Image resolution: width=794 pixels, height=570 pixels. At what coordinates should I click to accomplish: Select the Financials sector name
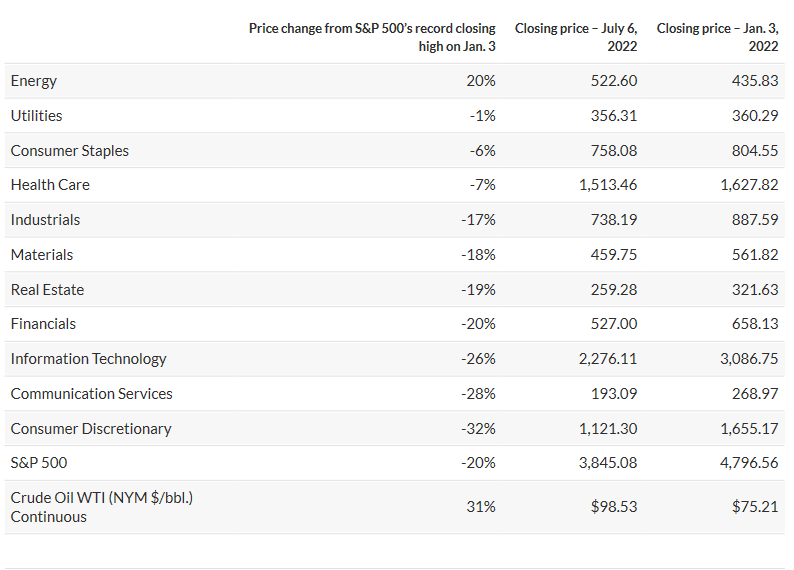43,324
